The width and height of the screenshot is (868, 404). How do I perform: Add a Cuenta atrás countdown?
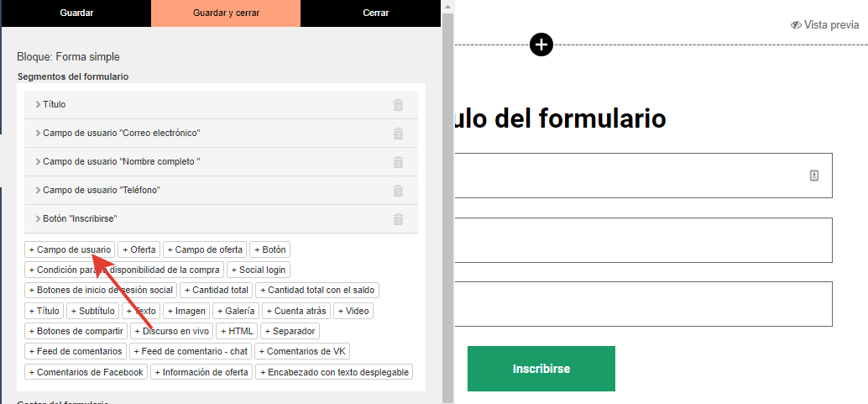[296, 311]
